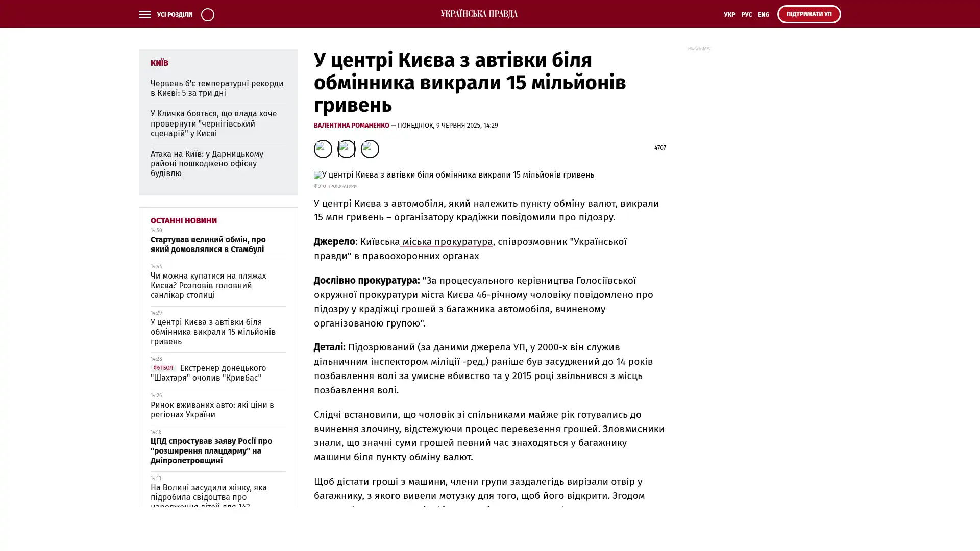Open news about великий обмін у Стамбулі

208,244
